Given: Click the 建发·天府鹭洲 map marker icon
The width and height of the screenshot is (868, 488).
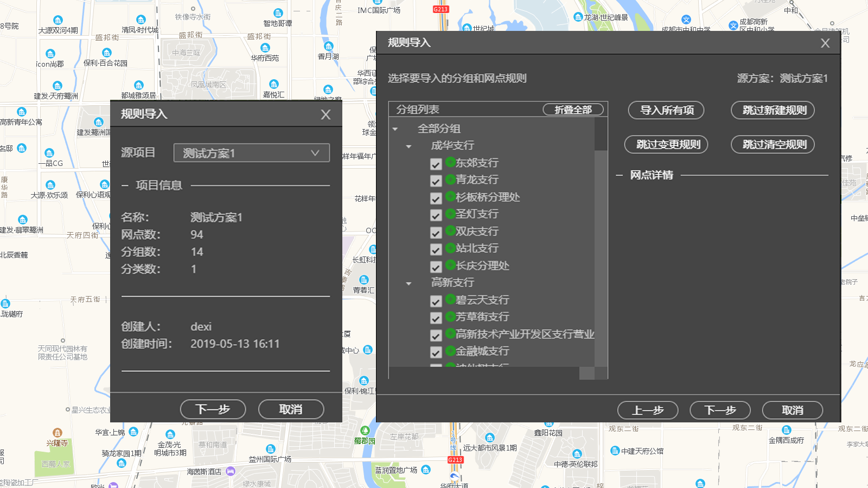Looking at the screenshot, I should point(57,86).
